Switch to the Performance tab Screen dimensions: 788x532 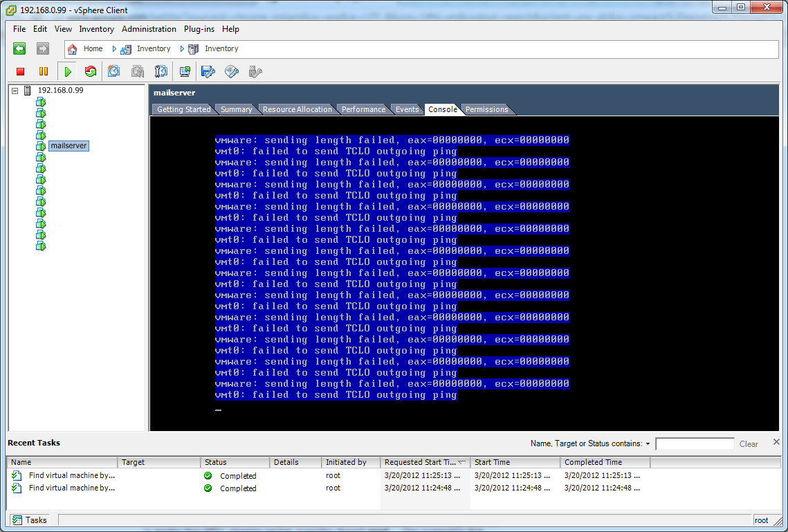(363, 109)
